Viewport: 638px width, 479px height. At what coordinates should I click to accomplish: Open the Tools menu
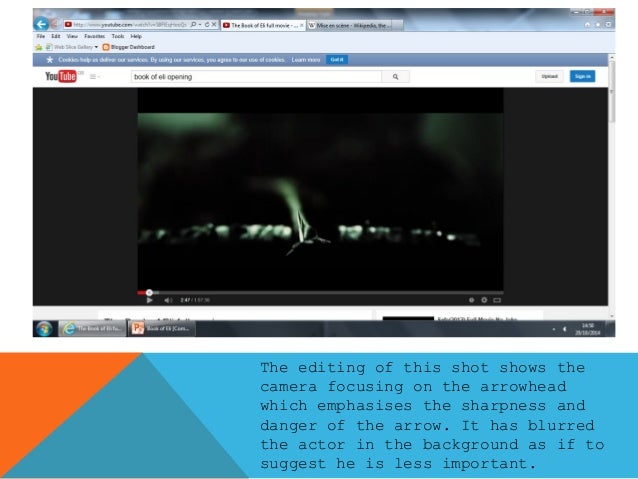[118, 36]
